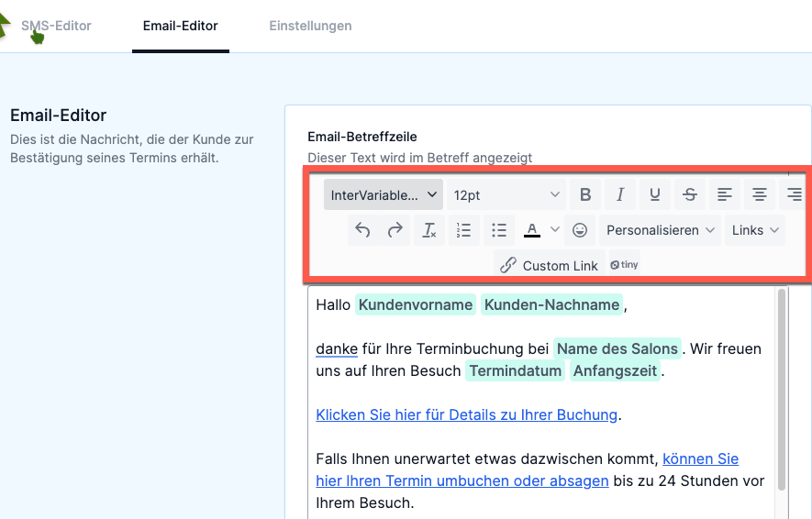Open the Einstellungen tab
The image size is (812, 519).
point(310,26)
